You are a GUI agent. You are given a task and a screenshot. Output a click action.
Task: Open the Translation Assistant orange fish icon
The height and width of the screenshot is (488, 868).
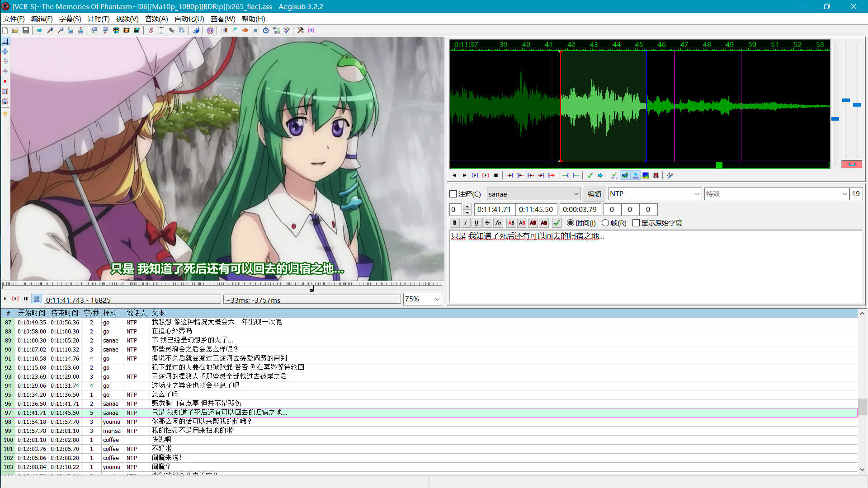point(245,30)
